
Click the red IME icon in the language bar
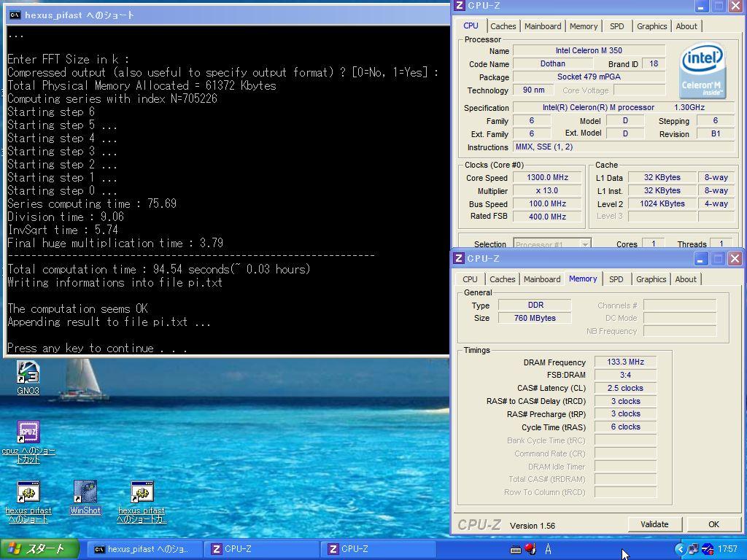531,549
